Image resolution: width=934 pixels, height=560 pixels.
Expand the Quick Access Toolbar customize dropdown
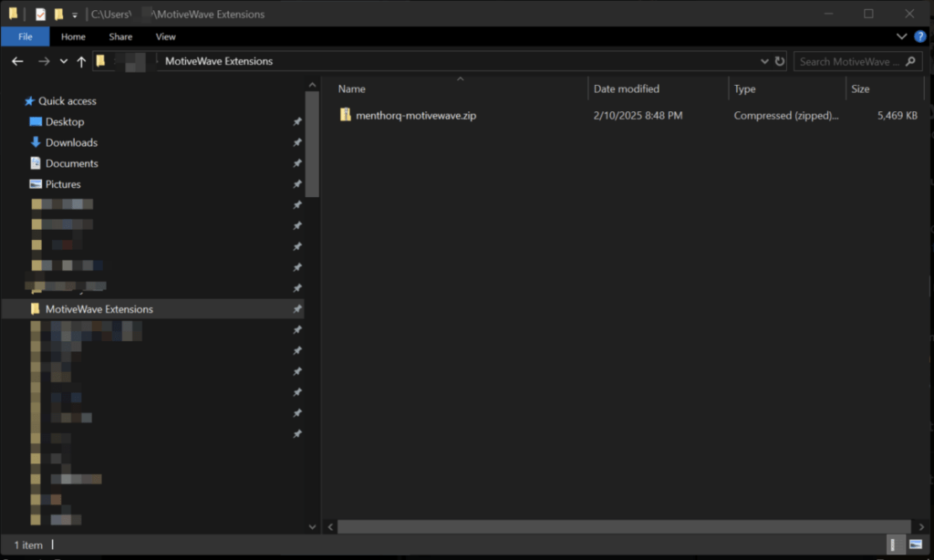click(x=75, y=14)
